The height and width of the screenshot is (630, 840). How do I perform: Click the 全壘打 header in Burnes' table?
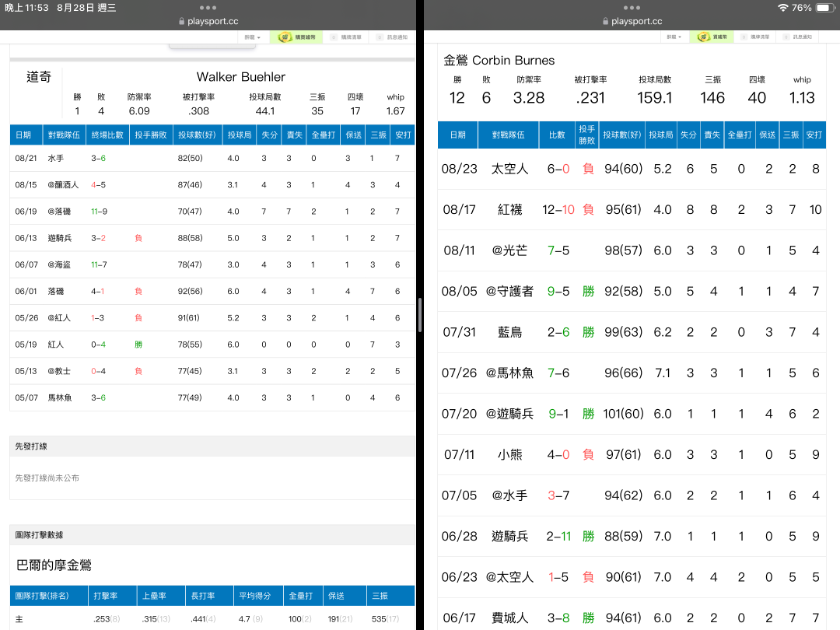coord(740,135)
